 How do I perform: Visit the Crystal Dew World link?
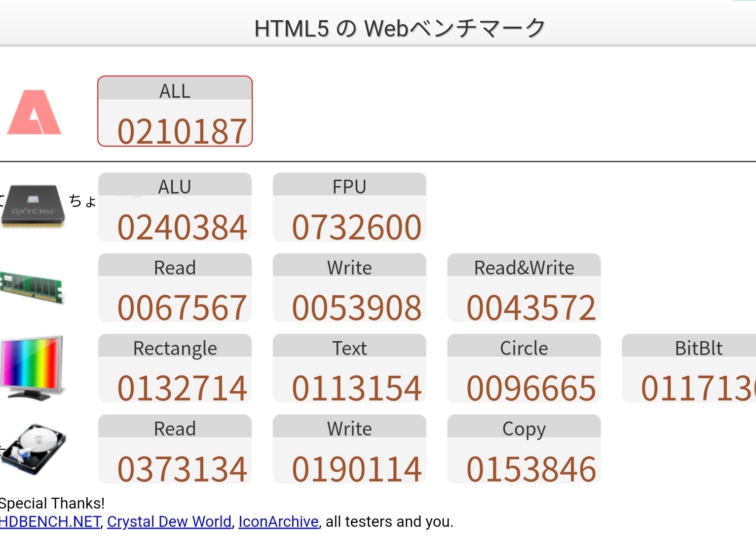pos(169,522)
